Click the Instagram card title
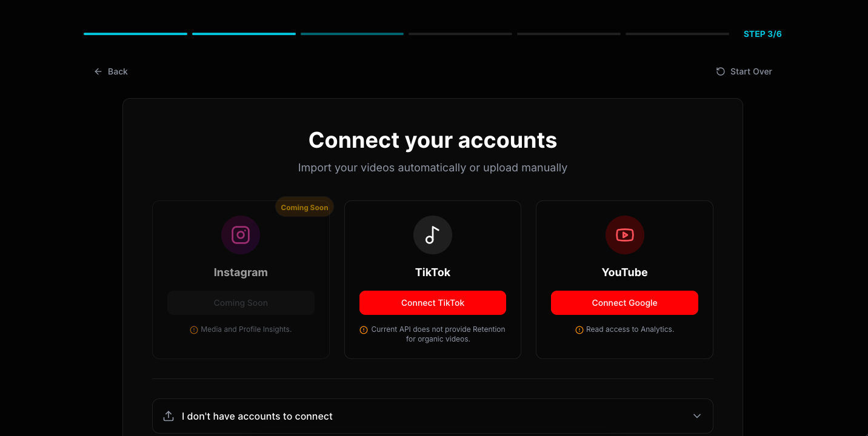This screenshot has width=868, height=436. (x=241, y=272)
